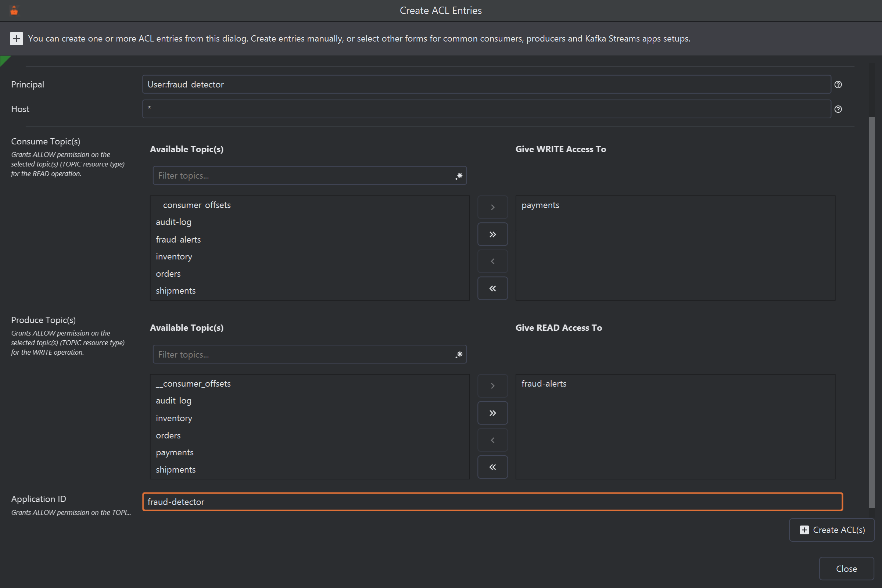
Task: Click the Application ID input field
Action: (x=492, y=502)
